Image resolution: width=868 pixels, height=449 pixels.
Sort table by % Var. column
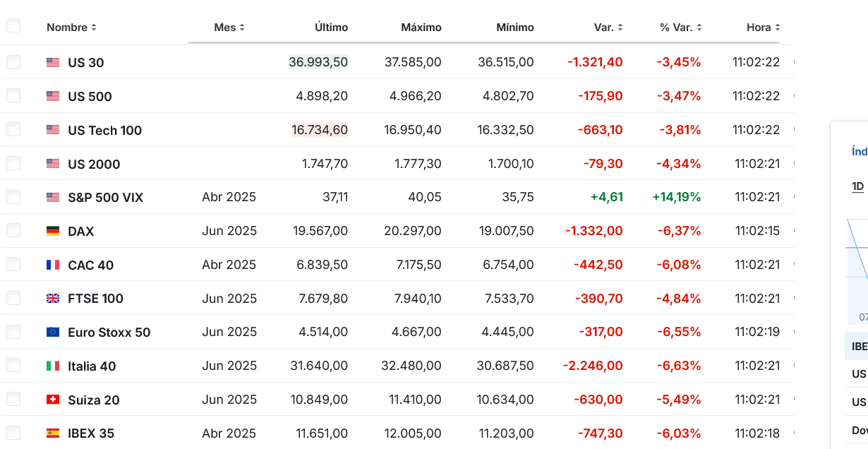(680, 28)
